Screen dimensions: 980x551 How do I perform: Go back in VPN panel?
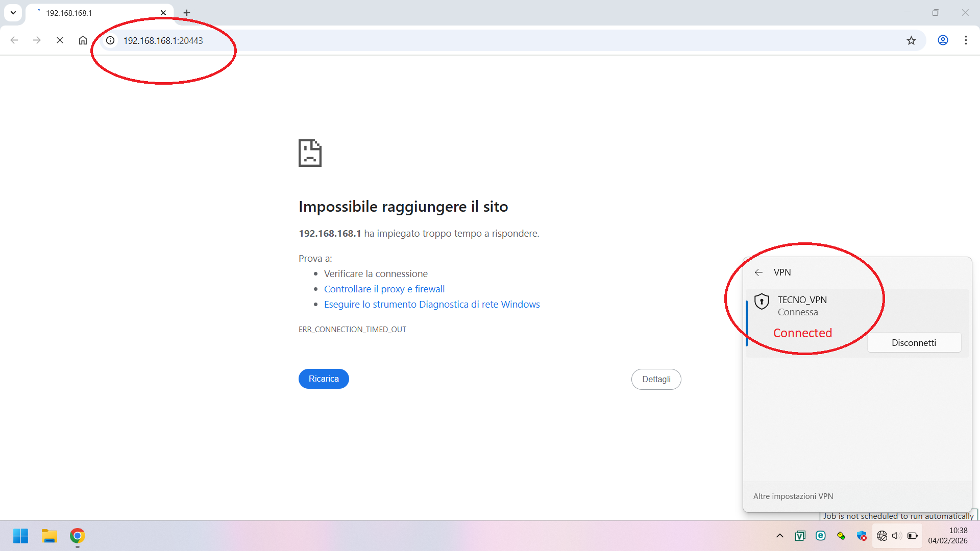pos(758,272)
